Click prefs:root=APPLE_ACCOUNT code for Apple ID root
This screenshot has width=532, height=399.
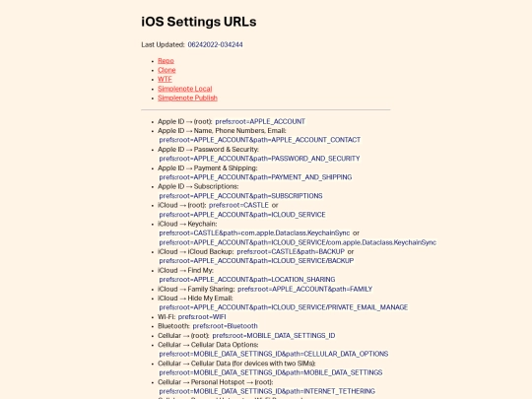point(260,121)
